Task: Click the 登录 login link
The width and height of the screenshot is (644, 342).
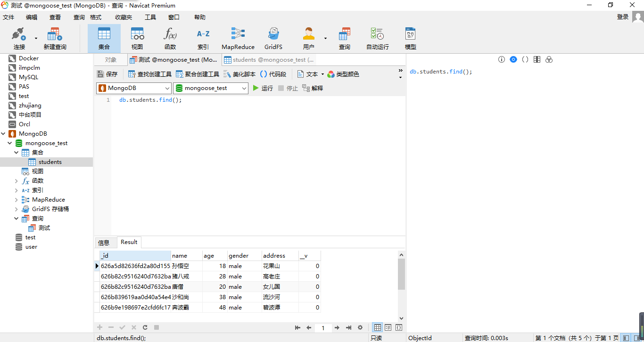Action: 623,17
